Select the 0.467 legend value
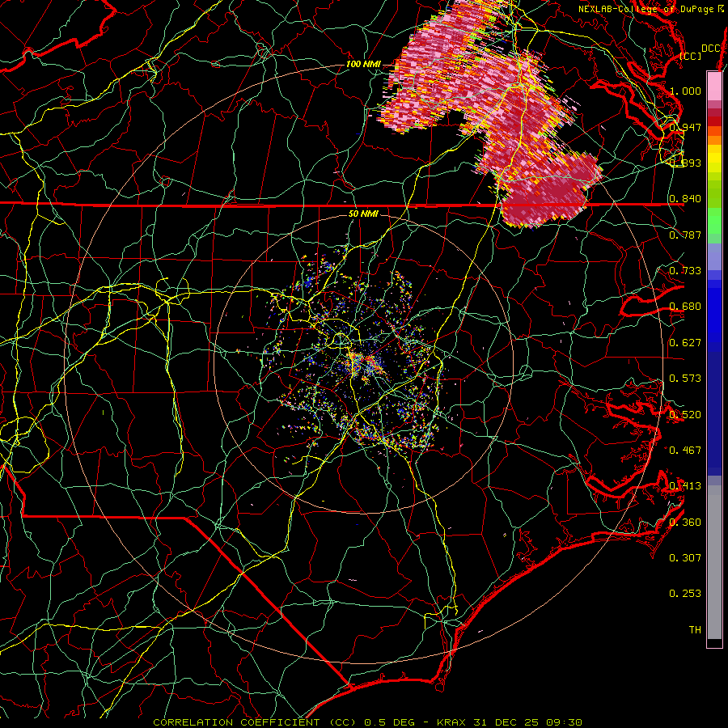This screenshot has height=728, width=728. click(x=685, y=451)
